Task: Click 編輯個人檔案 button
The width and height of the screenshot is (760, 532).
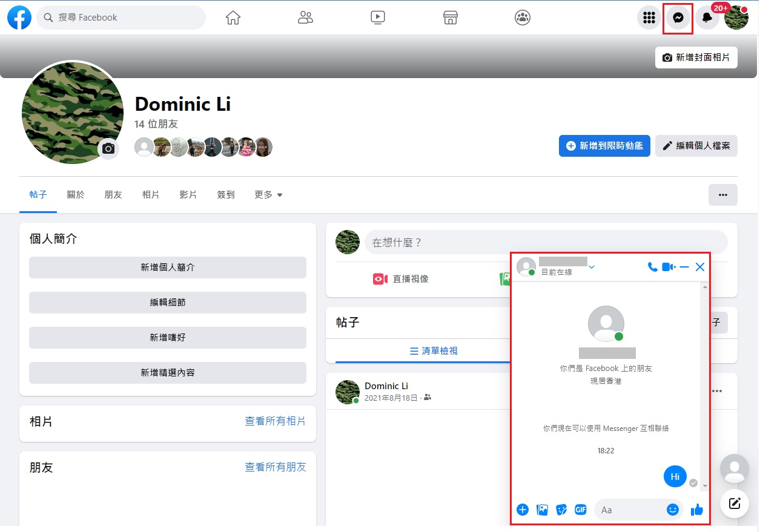Action: pyautogui.click(x=696, y=146)
